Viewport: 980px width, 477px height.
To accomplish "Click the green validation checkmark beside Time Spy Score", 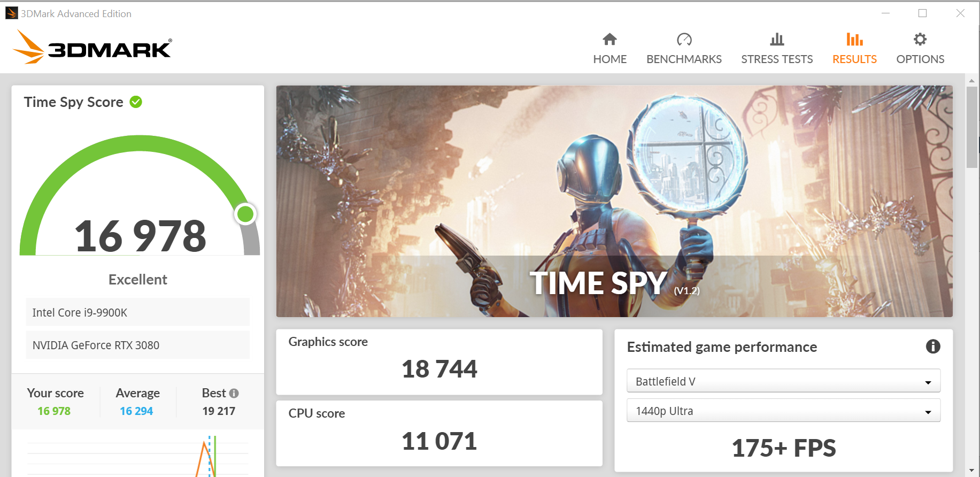I will tap(136, 102).
